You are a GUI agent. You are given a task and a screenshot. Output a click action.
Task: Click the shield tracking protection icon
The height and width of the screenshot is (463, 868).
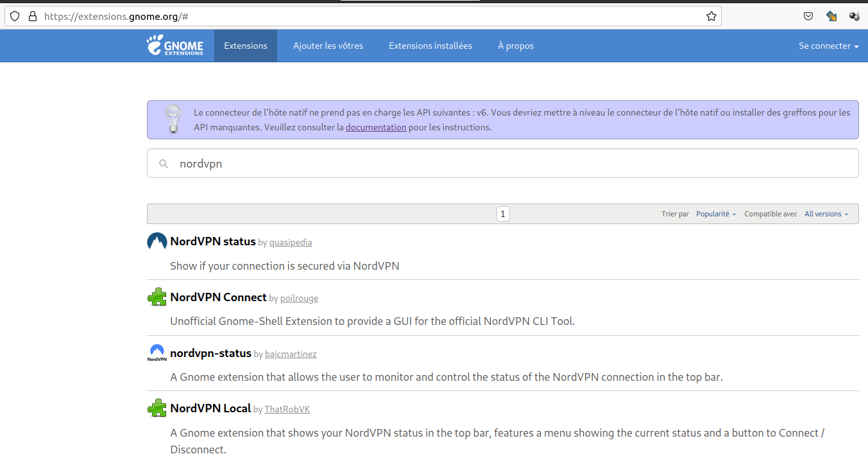(x=15, y=16)
